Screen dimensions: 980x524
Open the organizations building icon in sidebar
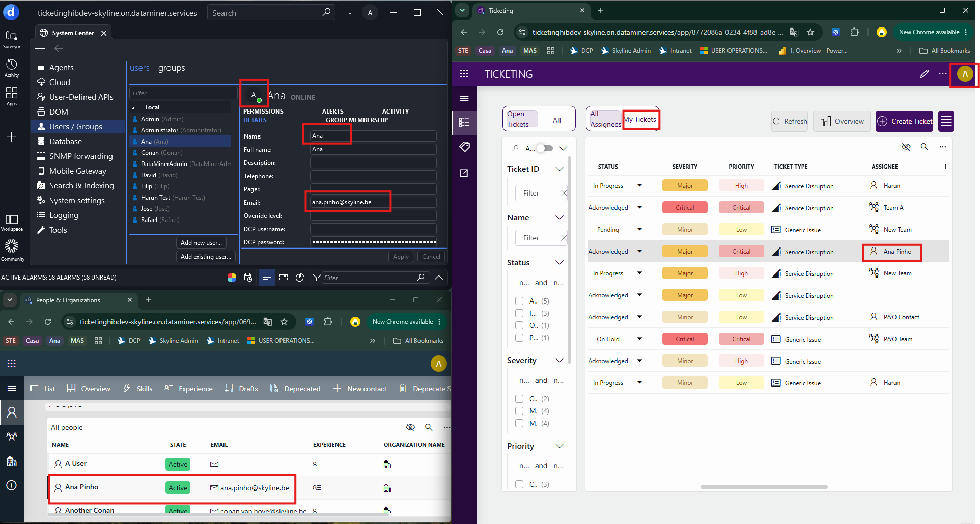pyautogui.click(x=12, y=461)
